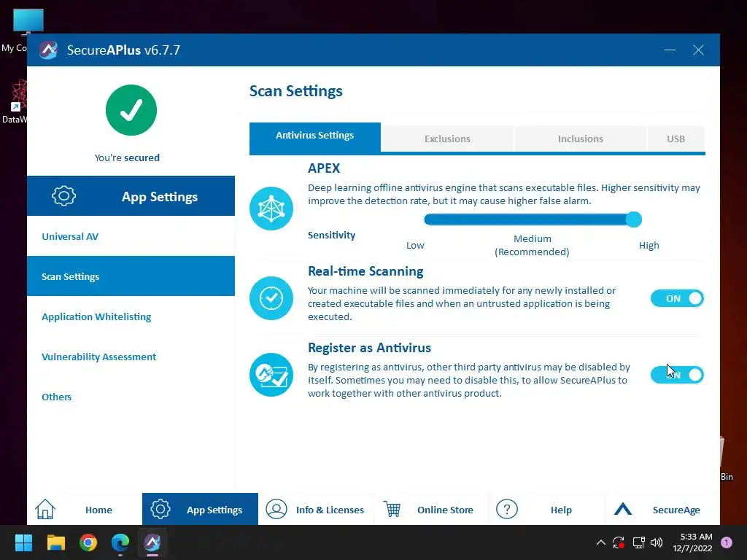Switch to Antivirus Settings tab
This screenshot has width=747, height=560.
coord(315,136)
